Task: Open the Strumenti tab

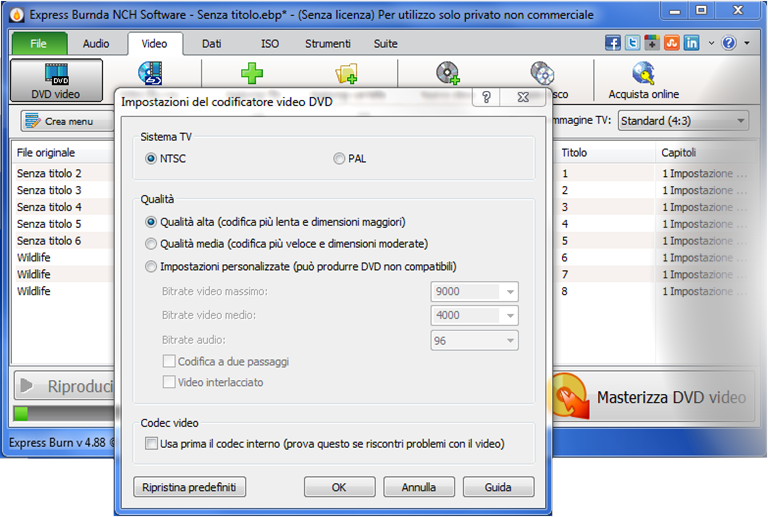Action: pos(328,44)
